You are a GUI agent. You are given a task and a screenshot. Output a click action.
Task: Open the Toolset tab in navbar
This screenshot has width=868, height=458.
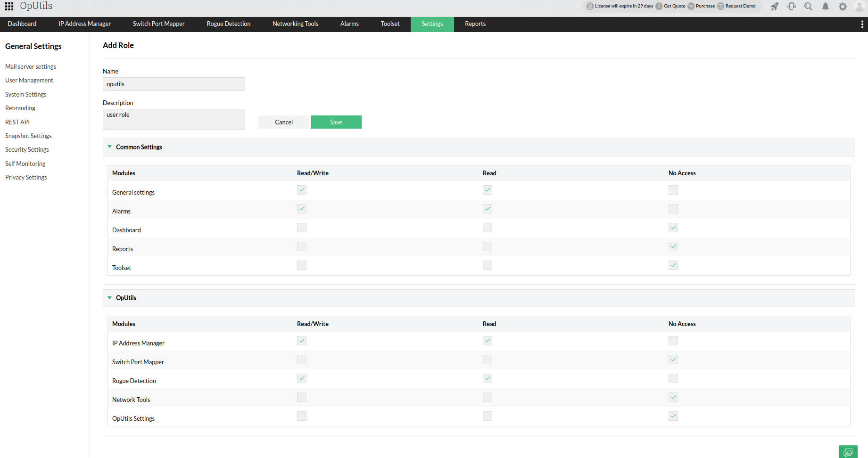[x=390, y=24]
